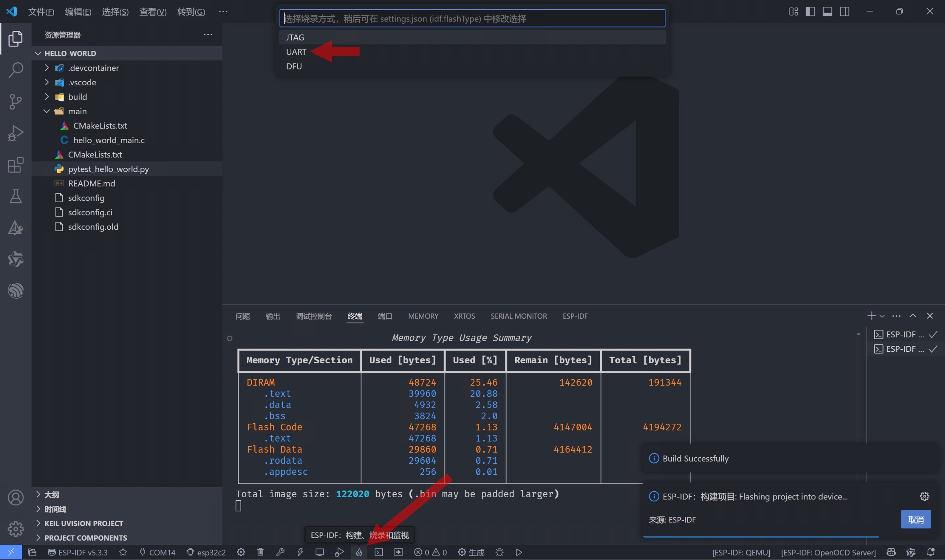Viewport: 945px width, 560px height.
Task: Toggle the primary sidebar layout icon
Action: [810, 12]
